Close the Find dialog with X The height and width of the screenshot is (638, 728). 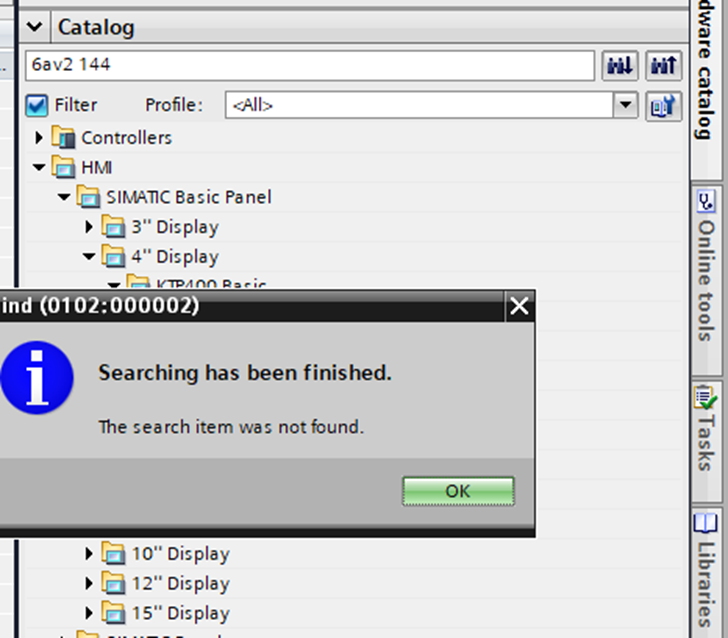[519, 306]
